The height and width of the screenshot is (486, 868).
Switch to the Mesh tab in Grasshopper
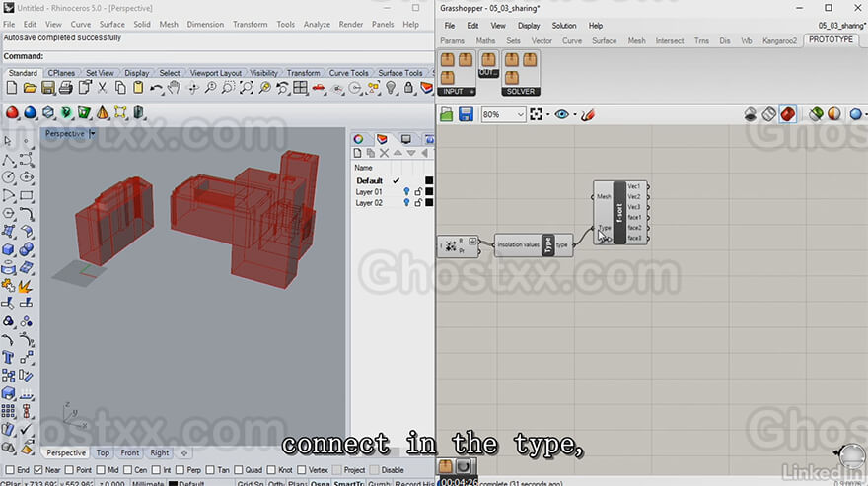636,41
